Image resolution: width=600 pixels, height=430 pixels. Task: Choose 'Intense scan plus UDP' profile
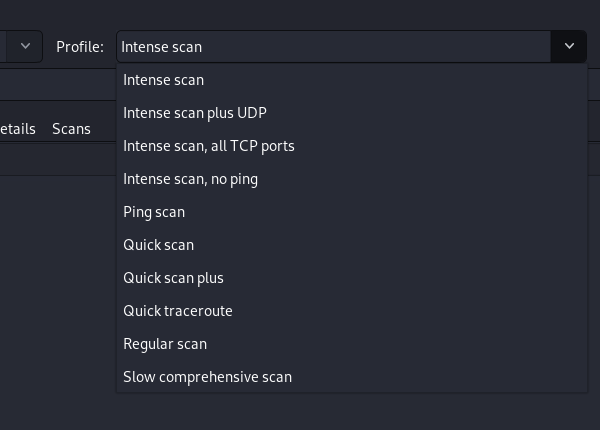pos(194,113)
